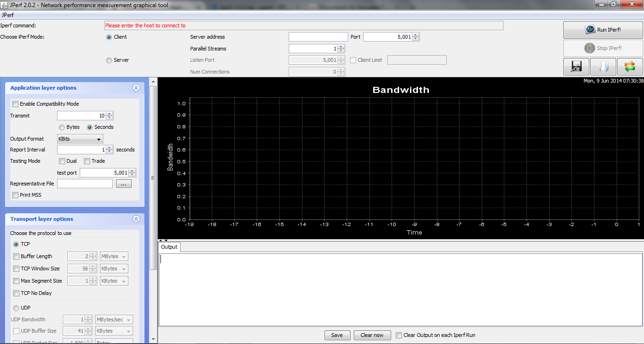Increase the Port value with up arrow
This screenshot has height=344, width=644.
(416, 35)
